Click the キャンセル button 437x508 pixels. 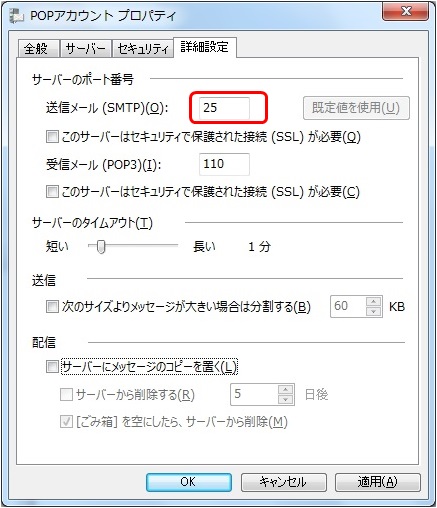pos(283,482)
